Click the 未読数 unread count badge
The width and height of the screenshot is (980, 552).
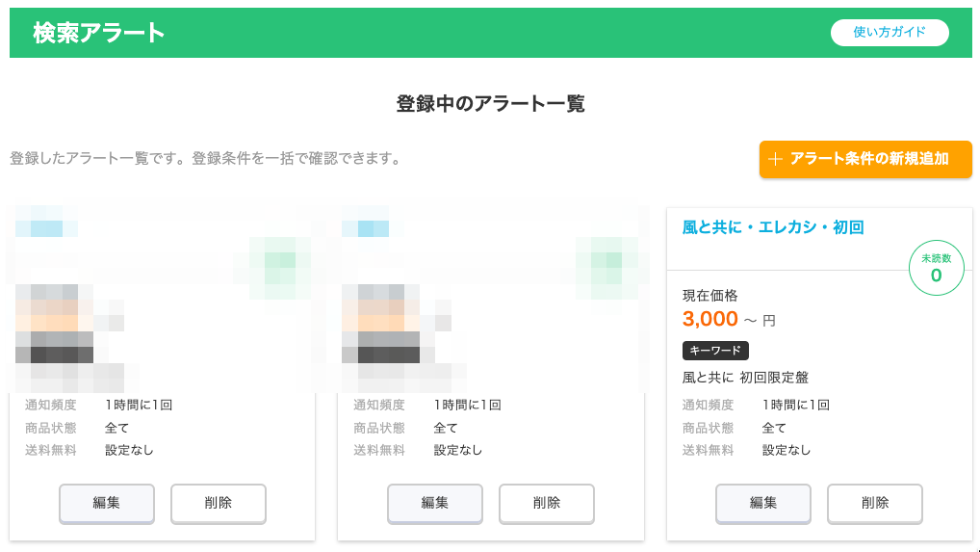936,270
